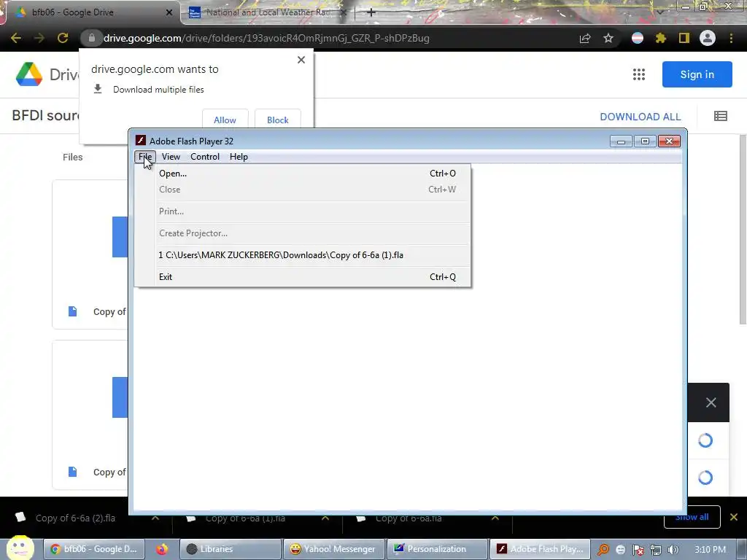Expand options for Copy of 6-6a (2).fla download
This screenshot has height=560, width=747.
point(155,518)
